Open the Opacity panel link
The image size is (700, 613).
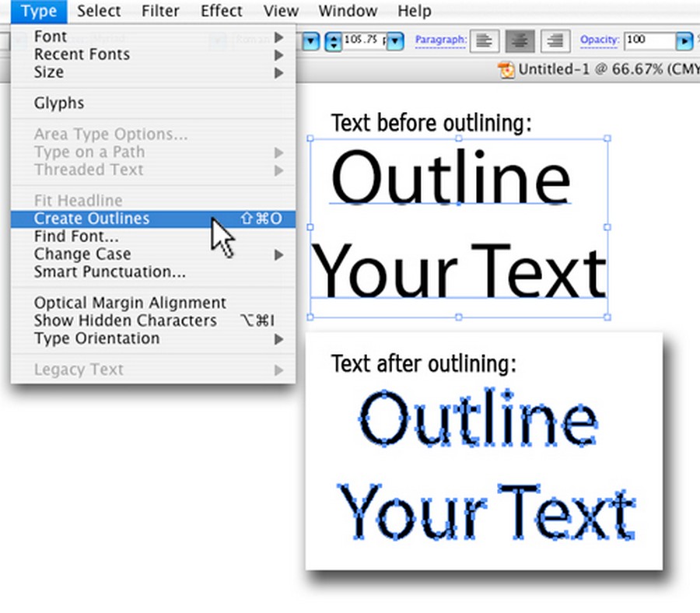pyautogui.click(x=600, y=40)
